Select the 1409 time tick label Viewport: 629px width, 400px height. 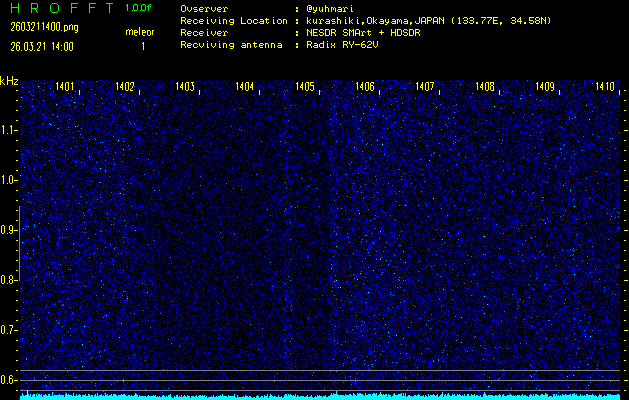(x=545, y=87)
